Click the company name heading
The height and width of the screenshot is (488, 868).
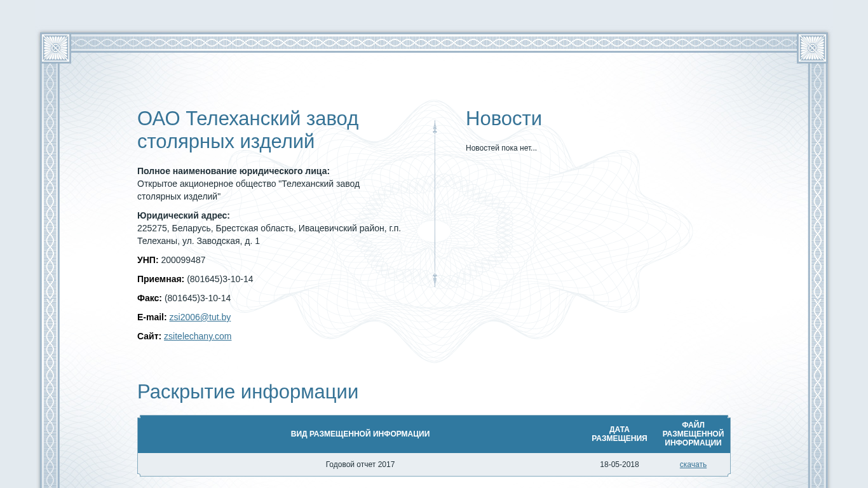pos(248,130)
